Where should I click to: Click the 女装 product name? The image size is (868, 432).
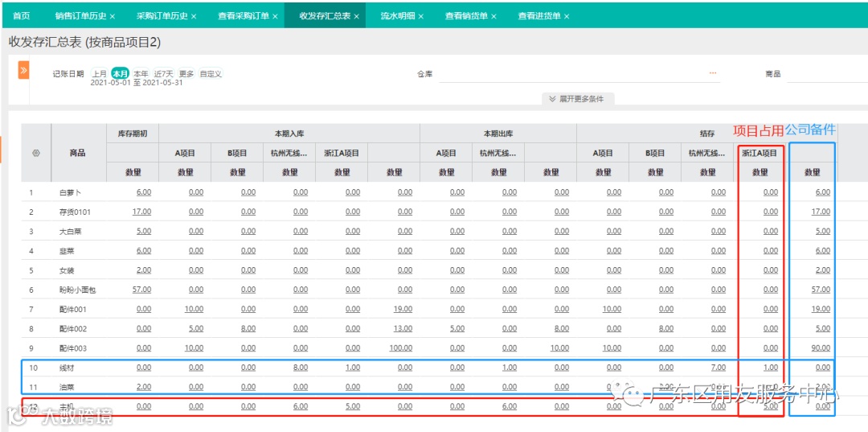(x=67, y=270)
